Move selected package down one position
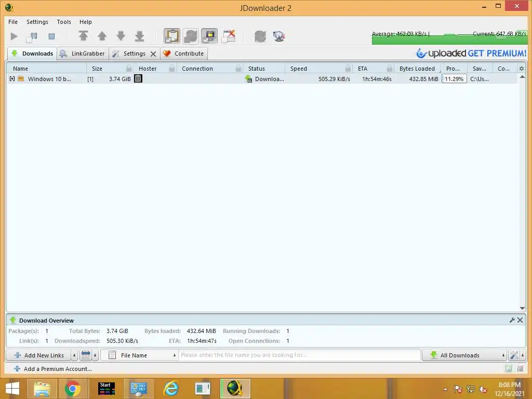The image size is (532, 399). coord(121,36)
